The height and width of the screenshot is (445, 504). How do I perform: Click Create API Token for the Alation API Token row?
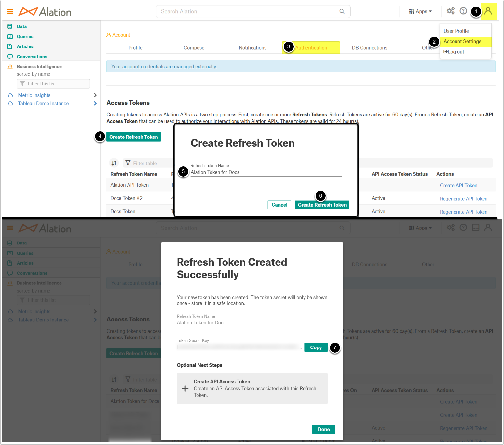coord(458,185)
